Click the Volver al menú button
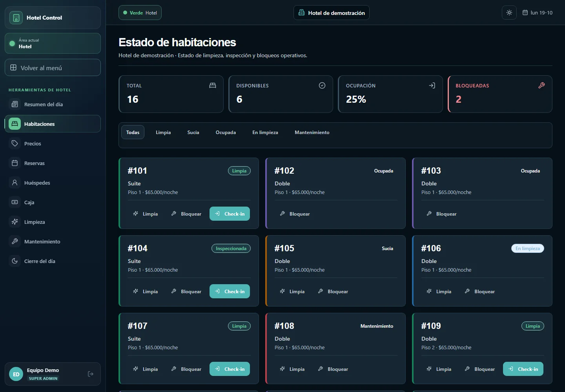565x392 pixels. point(53,67)
